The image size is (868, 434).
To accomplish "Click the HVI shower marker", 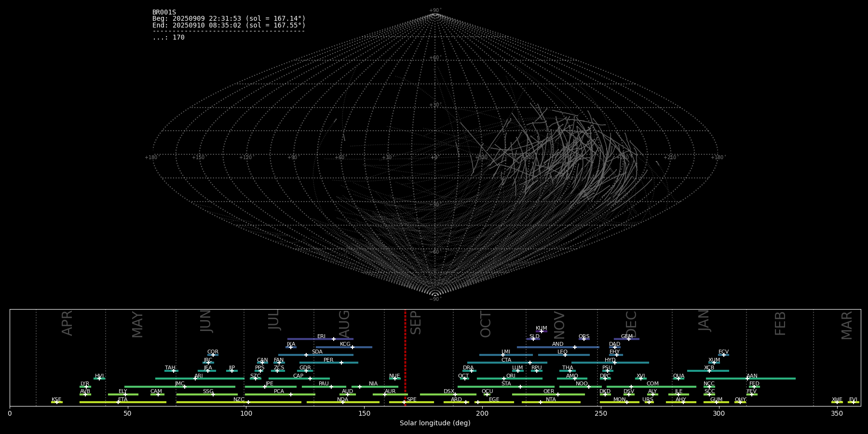I will [99, 379].
